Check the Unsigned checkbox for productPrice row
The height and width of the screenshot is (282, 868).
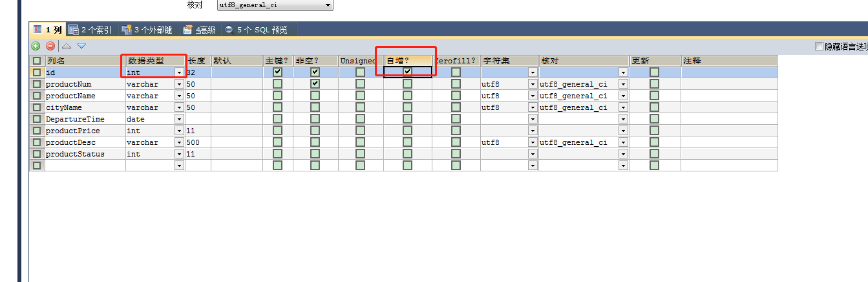click(x=361, y=131)
